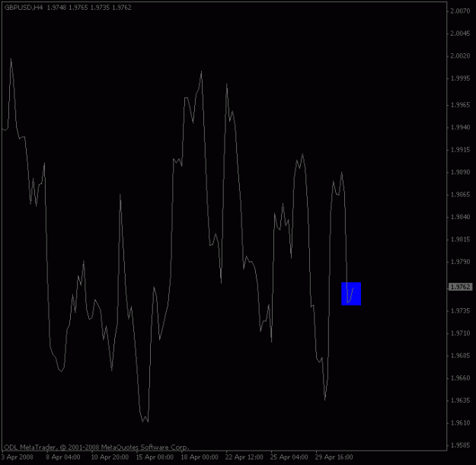Select the 1.9735 price axis label
This screenshot has width=476, height=465.
pos(460,311)
